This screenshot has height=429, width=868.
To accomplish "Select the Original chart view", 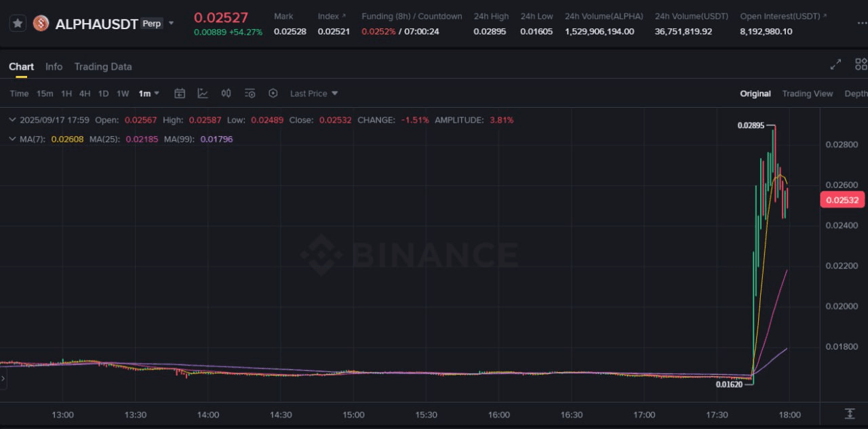I will pos(755,94).
